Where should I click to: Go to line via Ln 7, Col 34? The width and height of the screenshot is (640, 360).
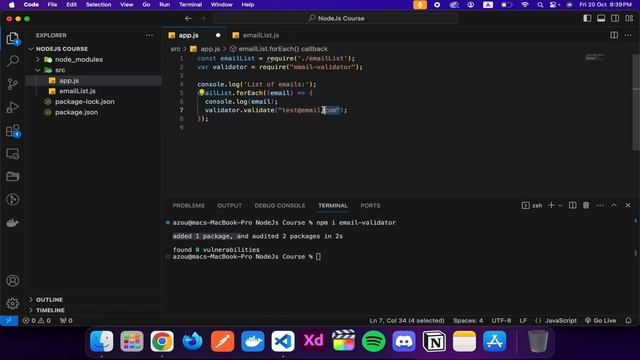407,320
